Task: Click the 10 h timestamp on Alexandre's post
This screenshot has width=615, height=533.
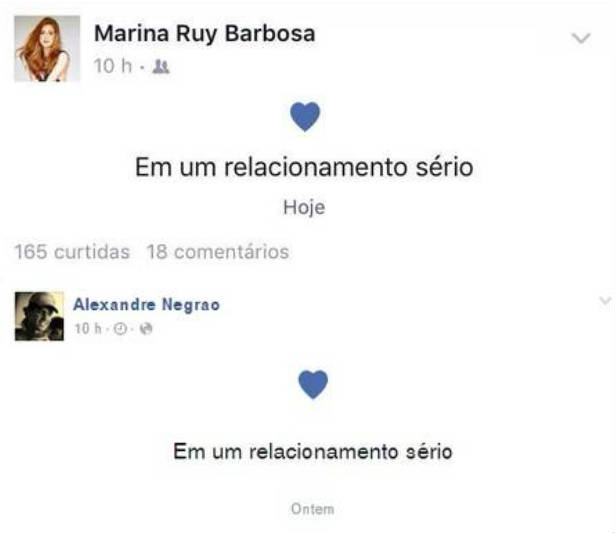Action: [x=88, y=329]
